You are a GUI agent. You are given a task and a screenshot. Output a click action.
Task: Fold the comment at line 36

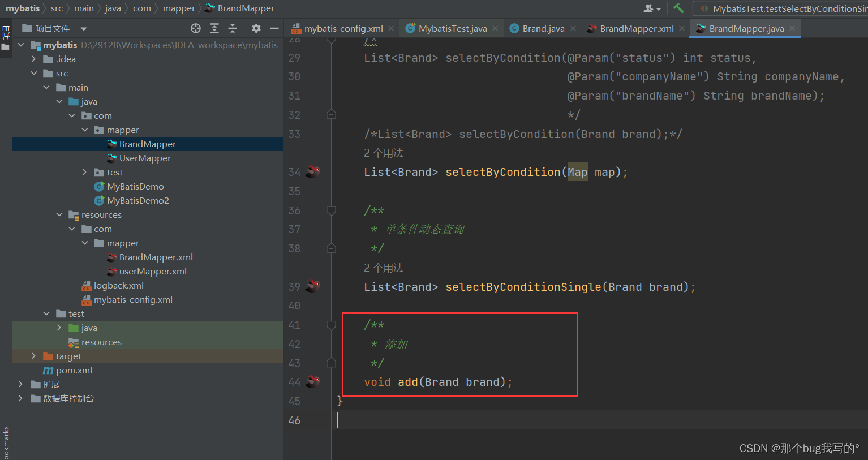click(332, 210)
